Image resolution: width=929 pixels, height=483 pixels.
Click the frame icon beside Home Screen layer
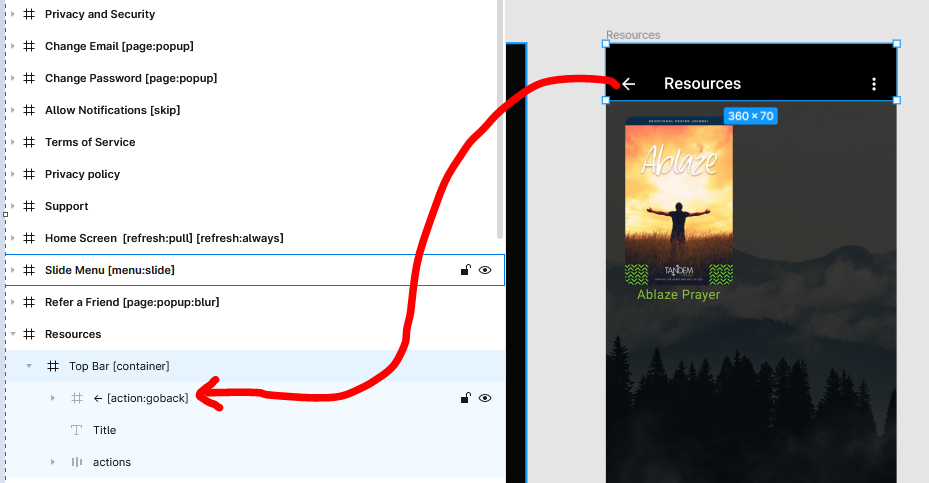(29, 238)
